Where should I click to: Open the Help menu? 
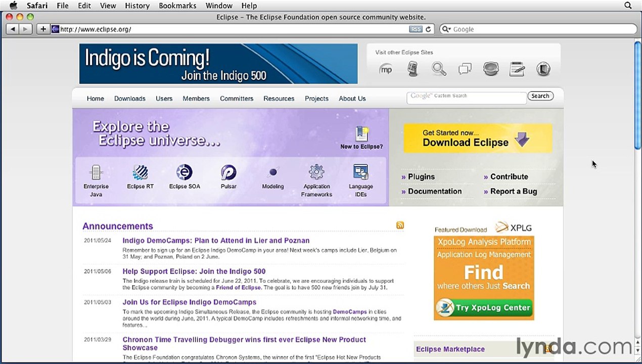(249, 6)
